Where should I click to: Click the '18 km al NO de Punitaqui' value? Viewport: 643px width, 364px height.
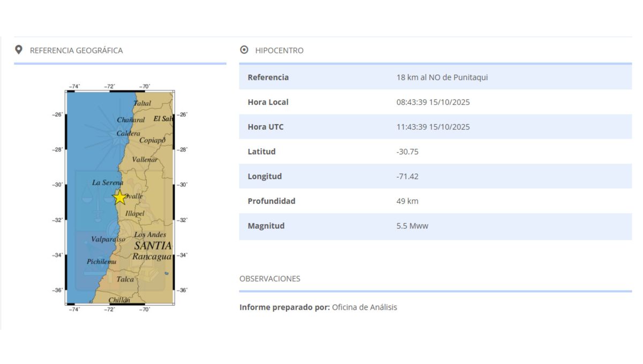442,77
